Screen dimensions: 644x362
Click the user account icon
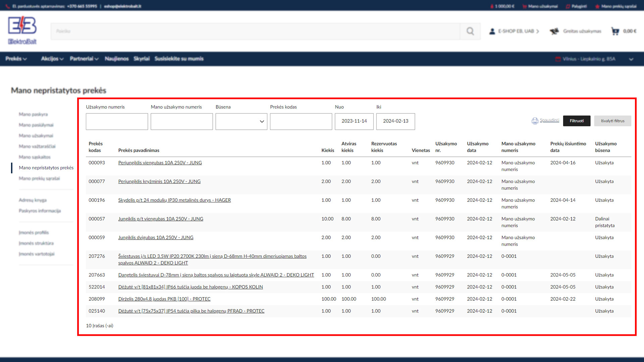492,31
